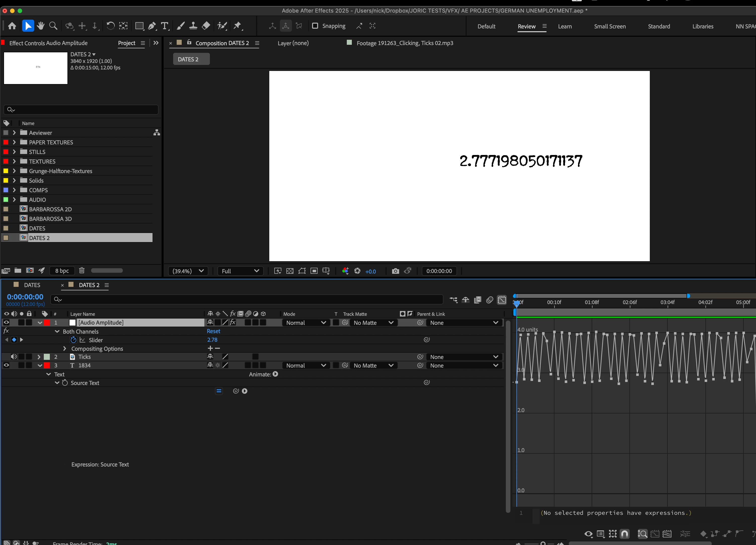Hide the Audio Amplitude layer eye

click(x=6, y=322)
